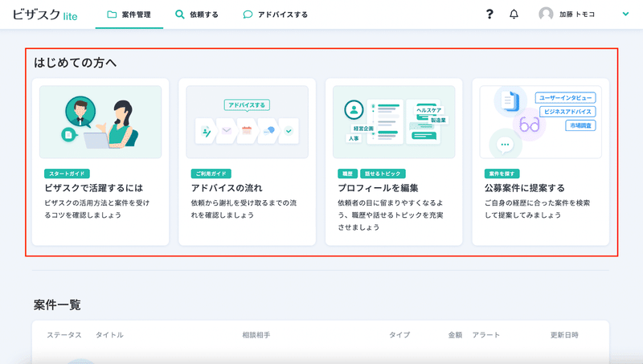643x364 pixels.
Task: Open the アドバイスする tab
Action: pyautogui.click(x=275, y=14)
